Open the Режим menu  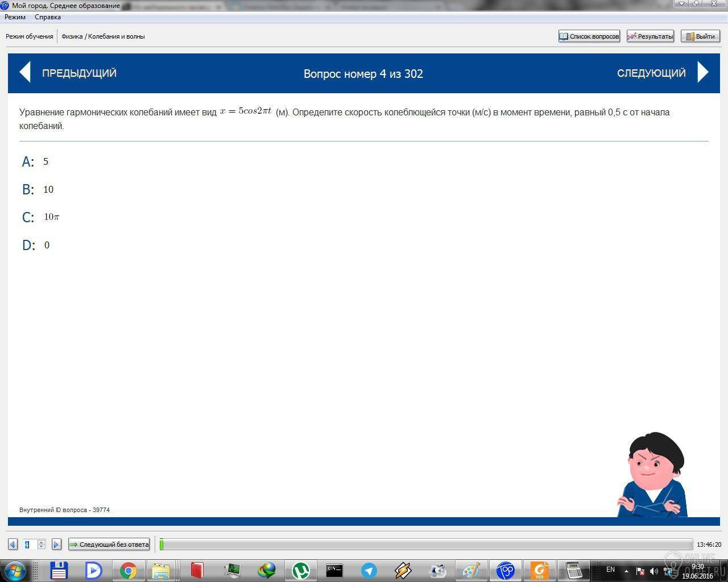coord(15,17)
